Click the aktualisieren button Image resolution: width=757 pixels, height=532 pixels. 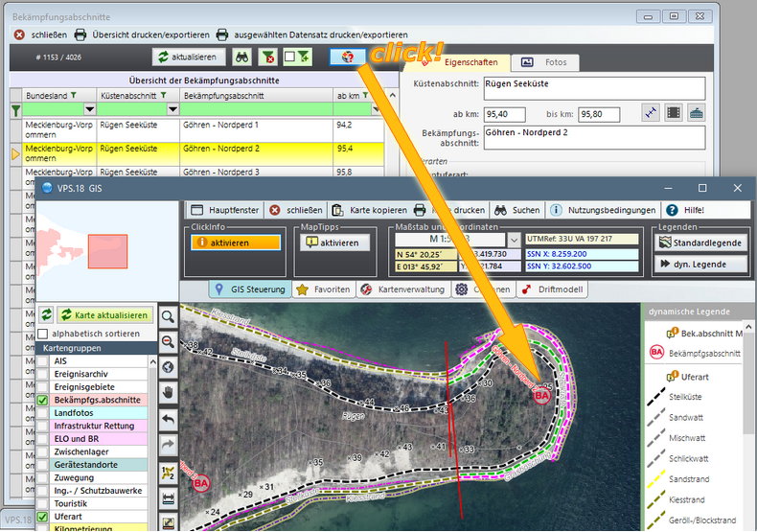(189, 57)
